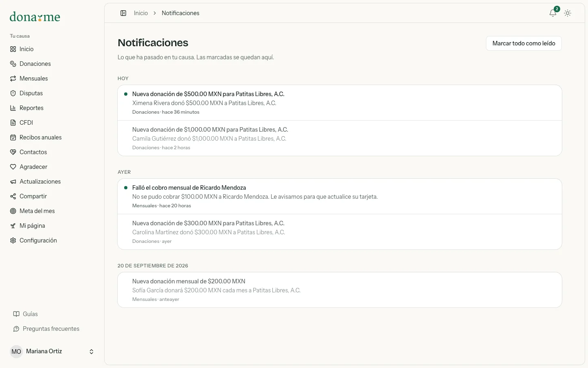This screenshot has height=368, width=588.
Task: Click the Donaciones coins icon
Action: point(13,64)
